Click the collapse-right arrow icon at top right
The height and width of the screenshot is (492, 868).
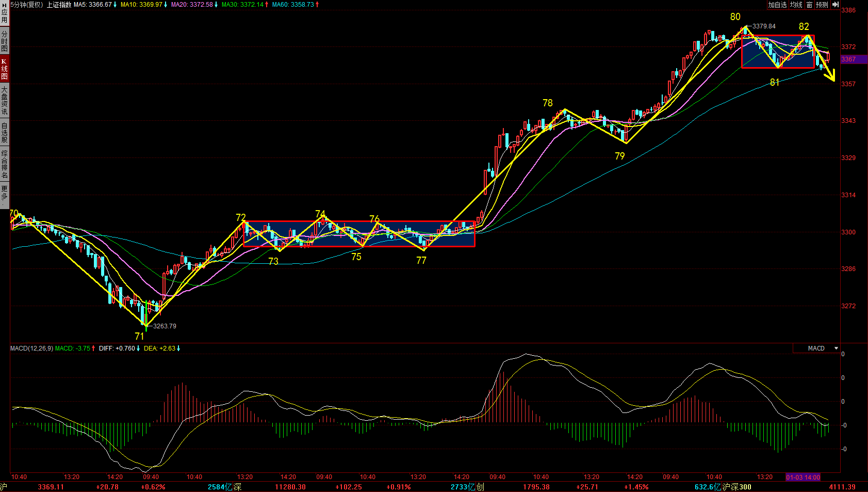pyautogui.click(x=835, y=5)
